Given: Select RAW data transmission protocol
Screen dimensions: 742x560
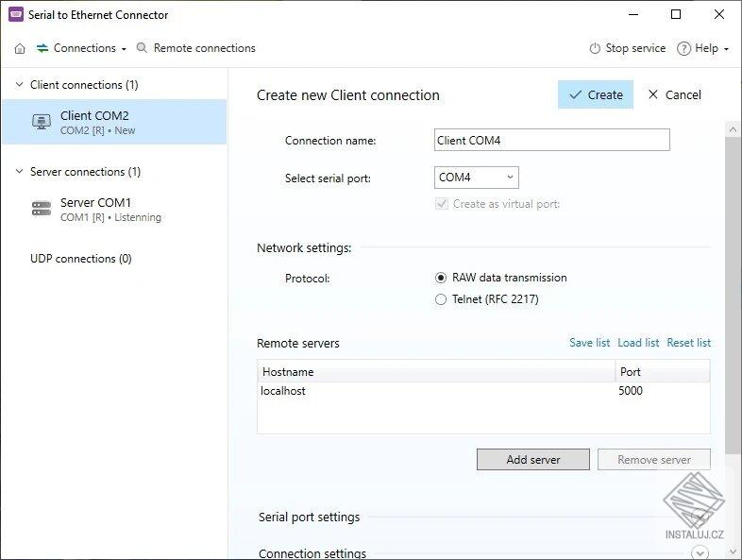Looking at the screenshot, I should (x=441, y=278).
